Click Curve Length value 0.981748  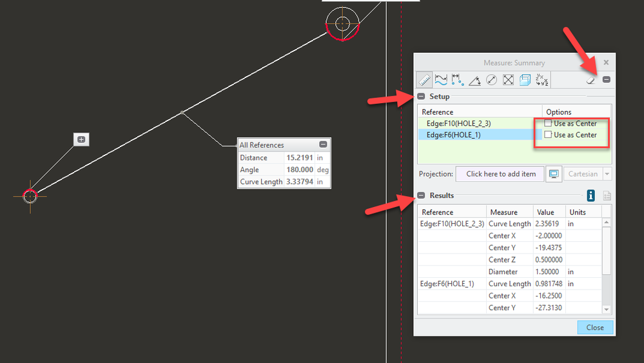click(549, 284)
